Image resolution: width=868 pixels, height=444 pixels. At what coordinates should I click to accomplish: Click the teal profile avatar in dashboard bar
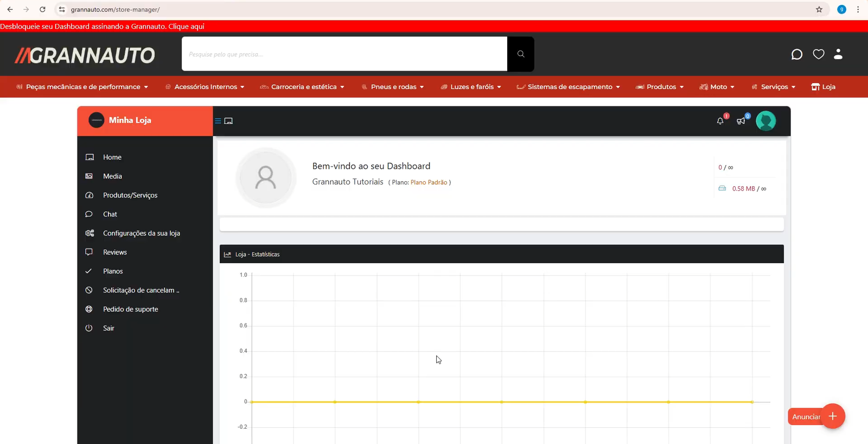click(766, 121)
